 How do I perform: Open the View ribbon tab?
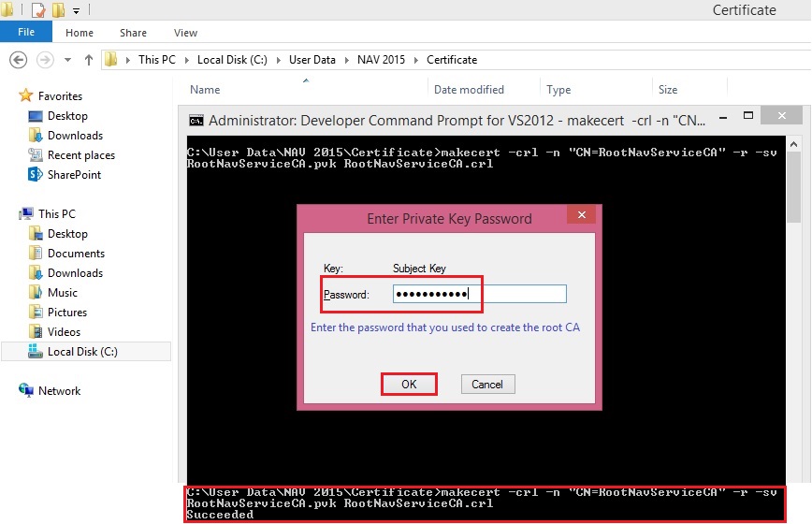coord(185,33)
